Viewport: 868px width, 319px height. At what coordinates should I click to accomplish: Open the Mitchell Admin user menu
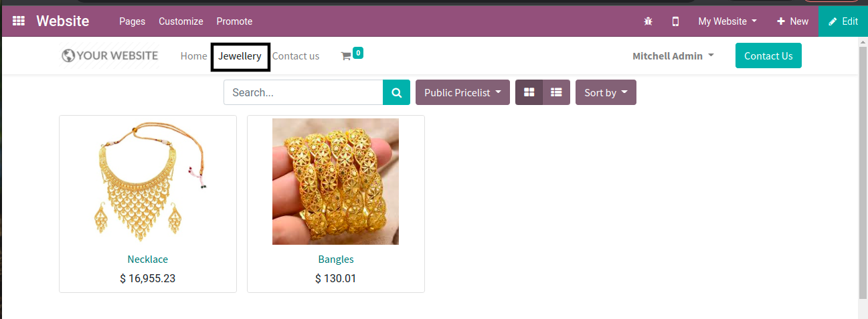[673, 56]
